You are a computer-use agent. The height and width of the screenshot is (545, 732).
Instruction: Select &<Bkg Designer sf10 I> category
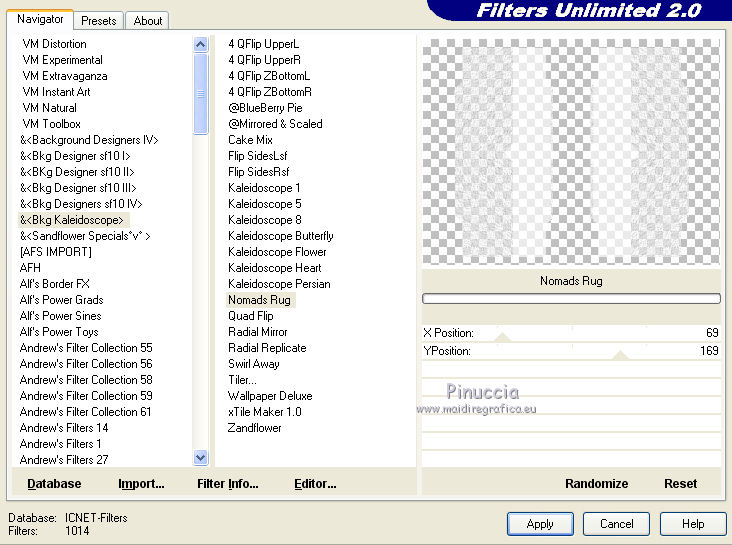pos(75,156)
